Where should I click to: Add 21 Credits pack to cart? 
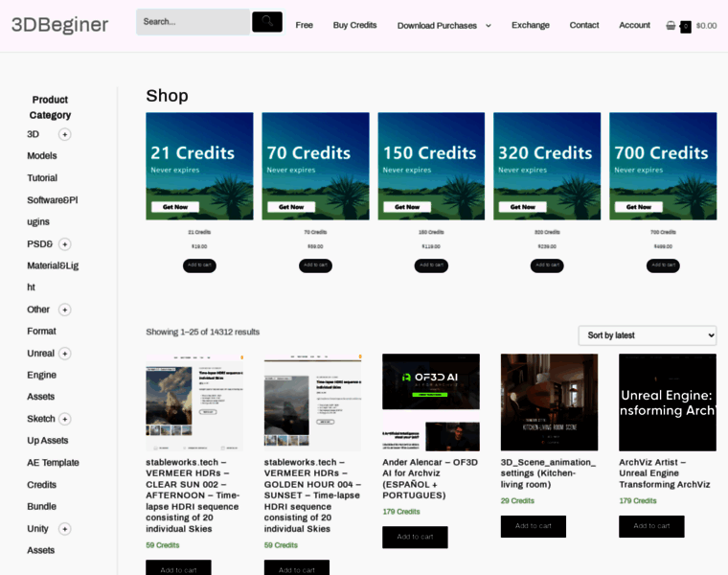[199, 265]
